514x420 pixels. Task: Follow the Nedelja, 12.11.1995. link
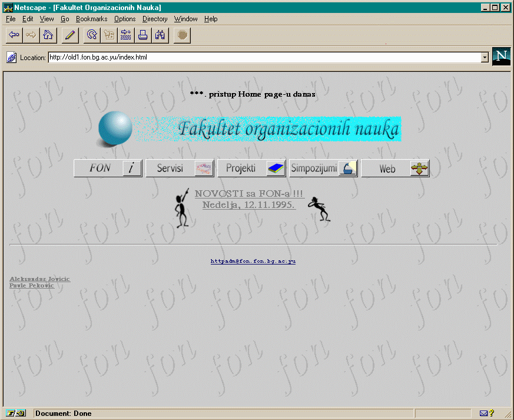[249, 205]
